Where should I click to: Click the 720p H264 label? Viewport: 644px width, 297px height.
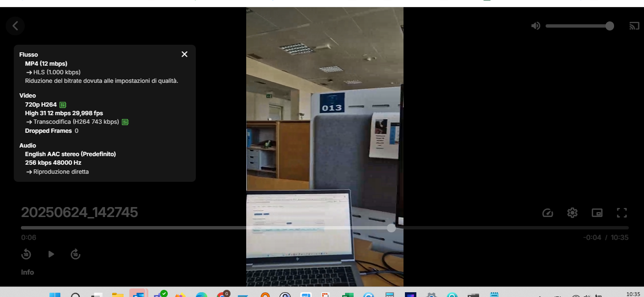point(41,105)
